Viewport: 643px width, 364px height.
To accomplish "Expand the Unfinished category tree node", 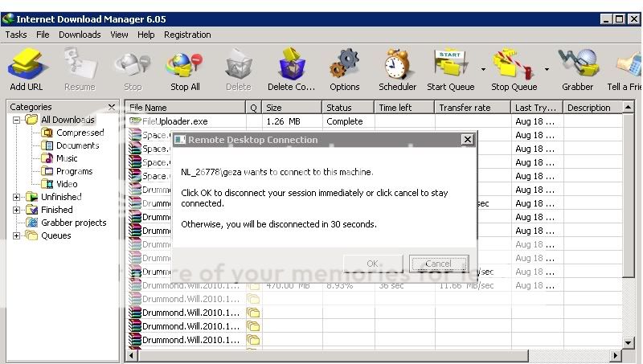I will 17,197.
